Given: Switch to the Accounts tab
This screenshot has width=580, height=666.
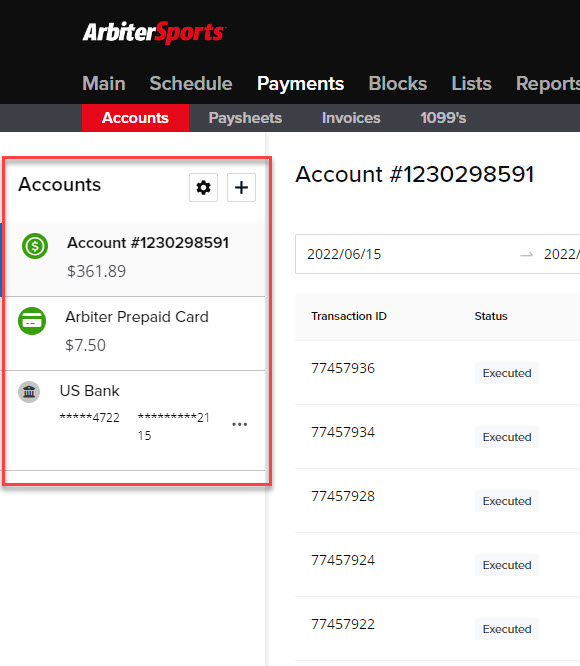Looking at the screenshot, I should (135, 118).
